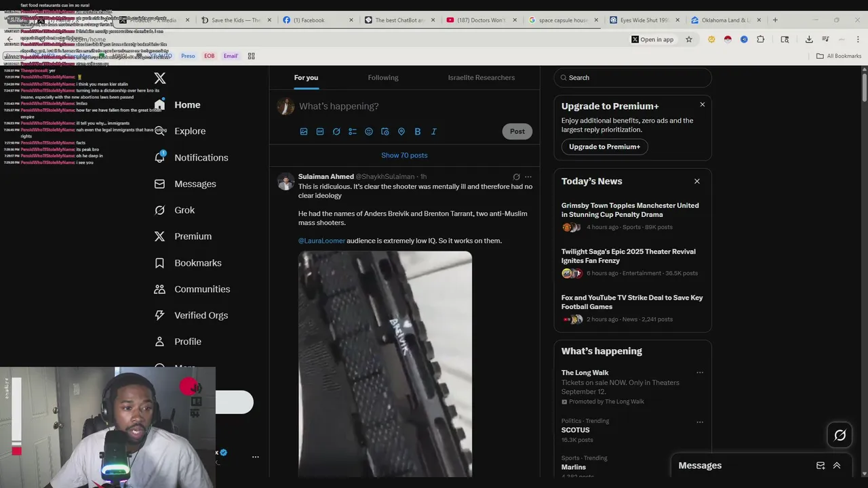Open Profile in the sidebar
This screenshot has height=488, width=868.
coord(178,342)
